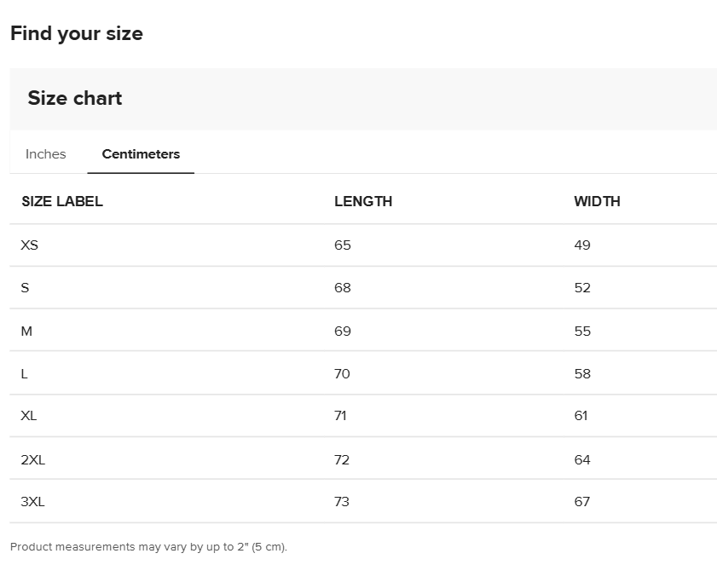This screenshot has width=717, height=588.
Task: Click the WIDTH column header
Action: (597, 201)
